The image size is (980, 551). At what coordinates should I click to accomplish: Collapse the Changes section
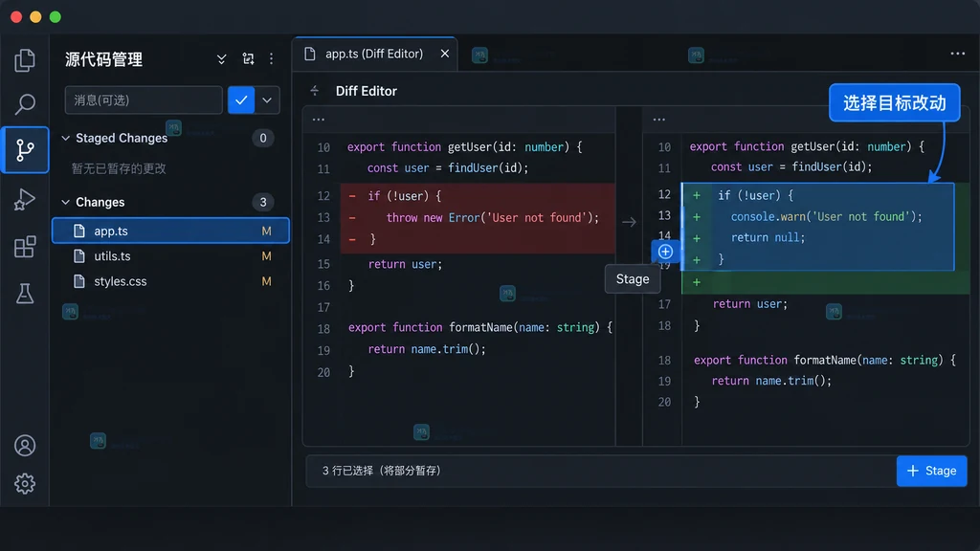point(66,202)
